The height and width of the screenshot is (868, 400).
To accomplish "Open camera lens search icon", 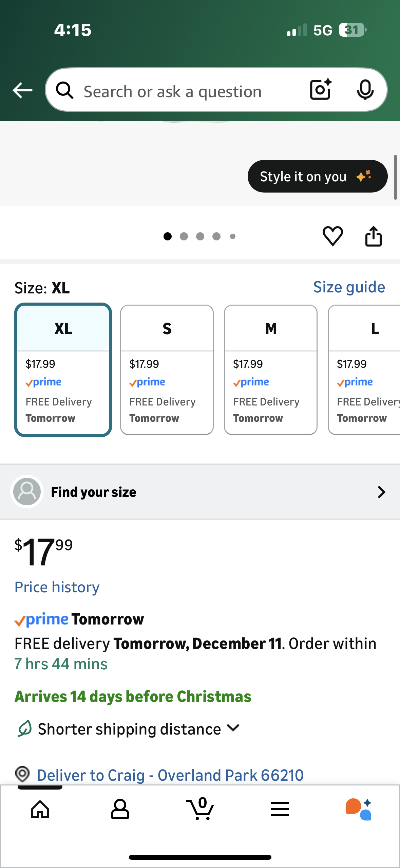I will [x=320, y=90].
